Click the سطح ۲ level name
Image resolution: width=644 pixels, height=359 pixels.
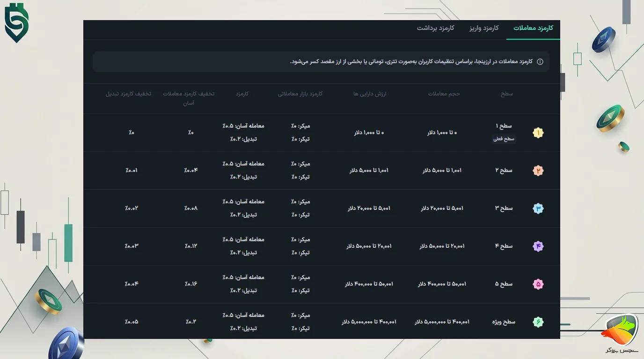(504, 171)
